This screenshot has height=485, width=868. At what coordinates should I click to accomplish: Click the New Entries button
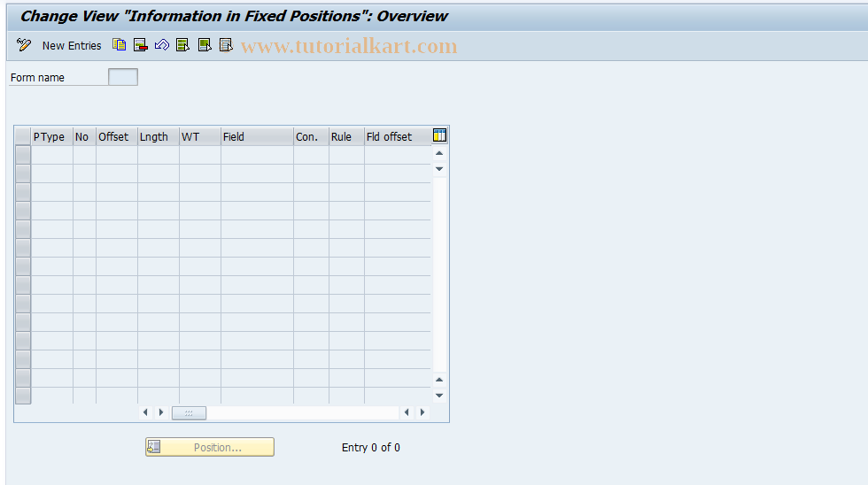pos(72,45)
